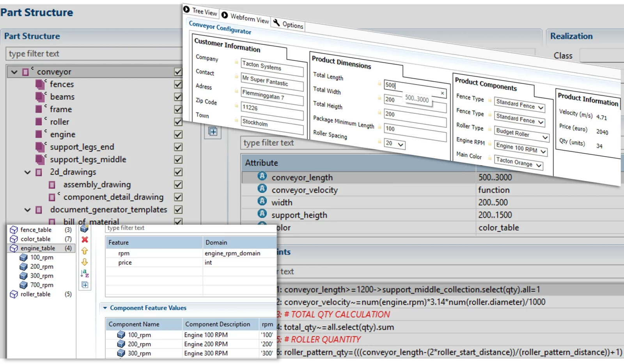
Task: Select the engine_table tree item
Action: 41,248
